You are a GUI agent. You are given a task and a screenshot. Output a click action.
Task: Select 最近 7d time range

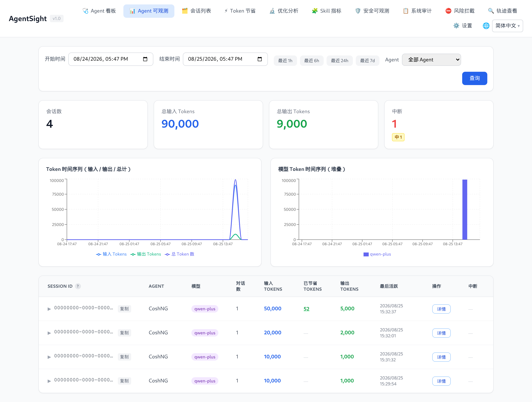[367, 61]
